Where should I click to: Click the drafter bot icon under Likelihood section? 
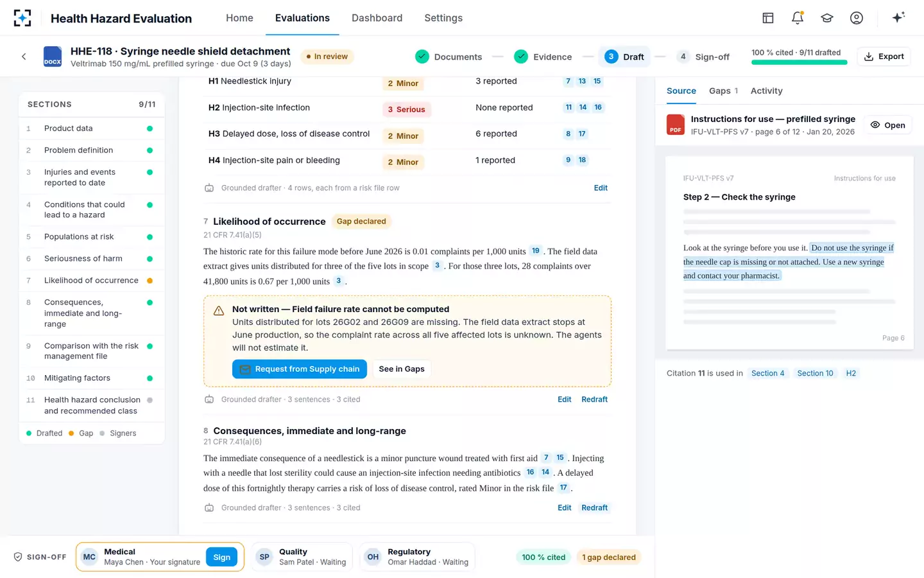pyautogui.click(x=209, y=399)
